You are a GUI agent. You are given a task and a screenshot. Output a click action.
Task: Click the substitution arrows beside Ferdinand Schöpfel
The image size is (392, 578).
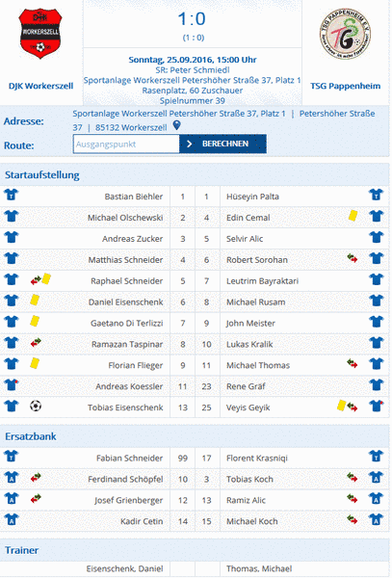click(x=36, y=478)
